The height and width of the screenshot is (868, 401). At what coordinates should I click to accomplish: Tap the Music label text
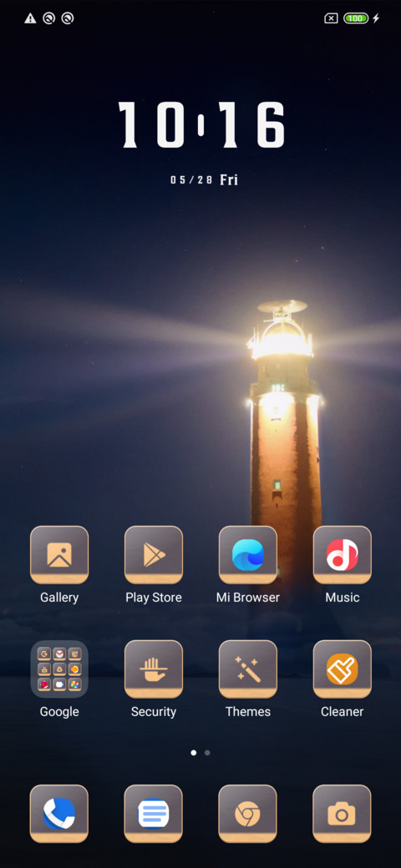coord(343,598)
